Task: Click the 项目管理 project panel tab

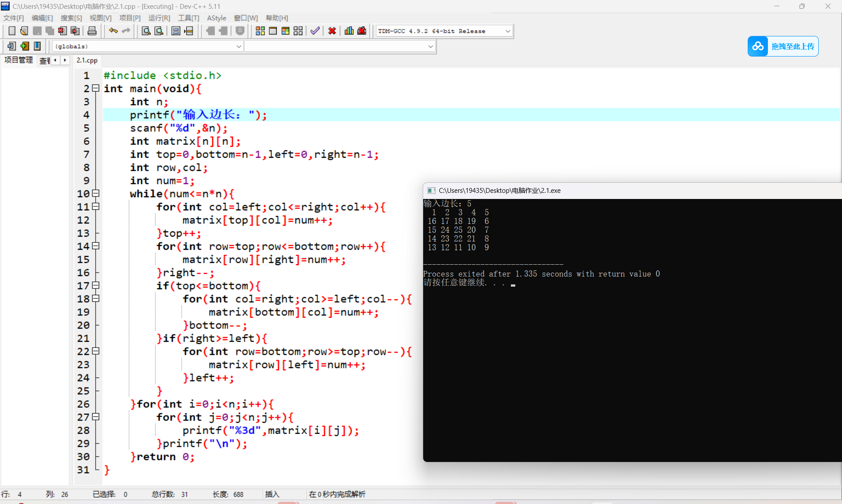Action: click(18, 60)
